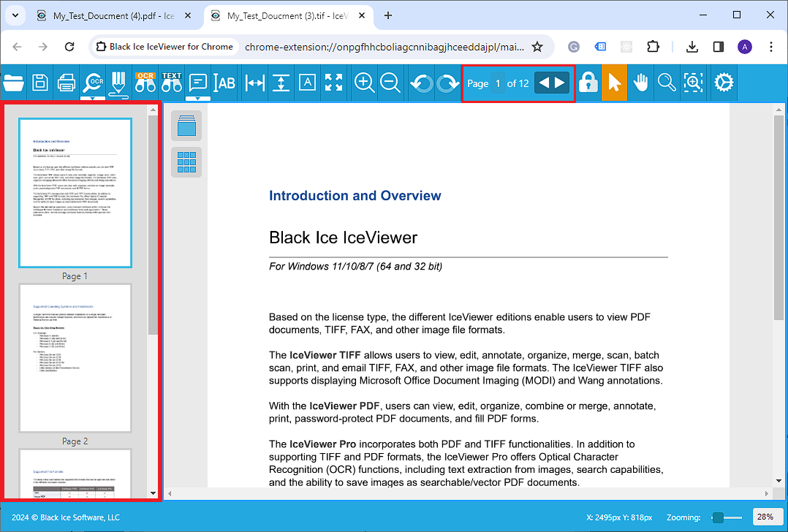The height and width of the screenshot is (532, 788).
Task: Open the tab search dropdown chevron
Action: [15, 15]
